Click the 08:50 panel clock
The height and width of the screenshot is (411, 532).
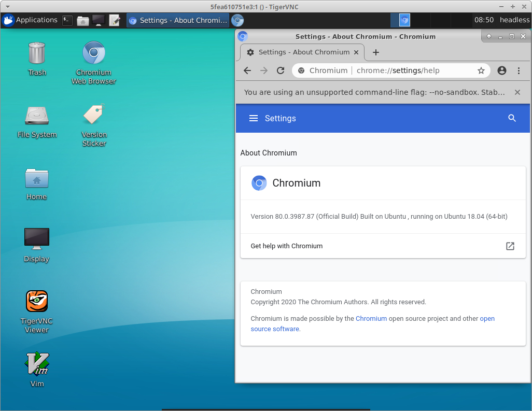pyautogui.click(x=484, y=20)
